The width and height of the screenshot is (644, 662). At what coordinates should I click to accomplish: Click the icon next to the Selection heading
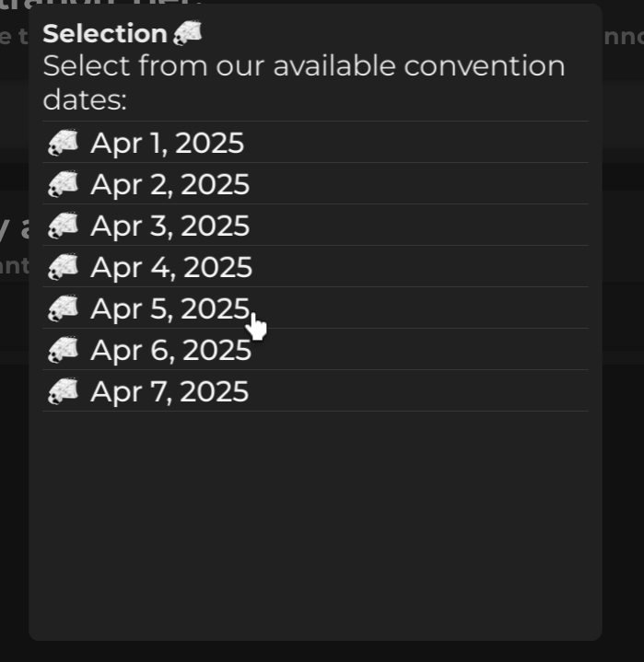tap(188, 33)
